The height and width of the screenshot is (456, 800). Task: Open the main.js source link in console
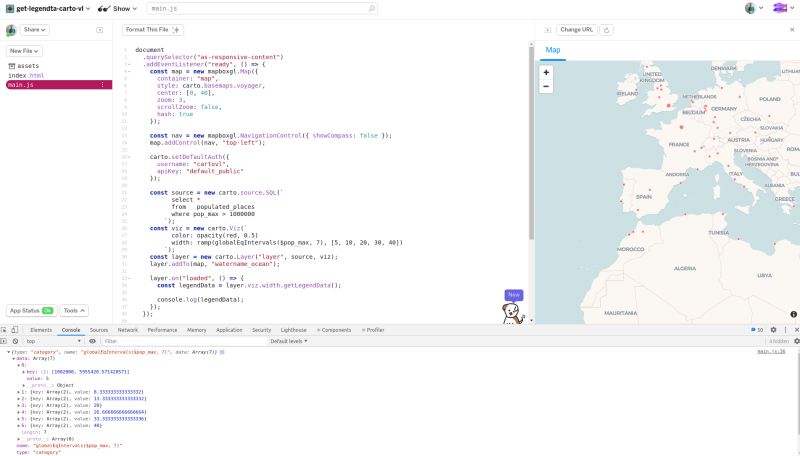[x=771, y=352]
